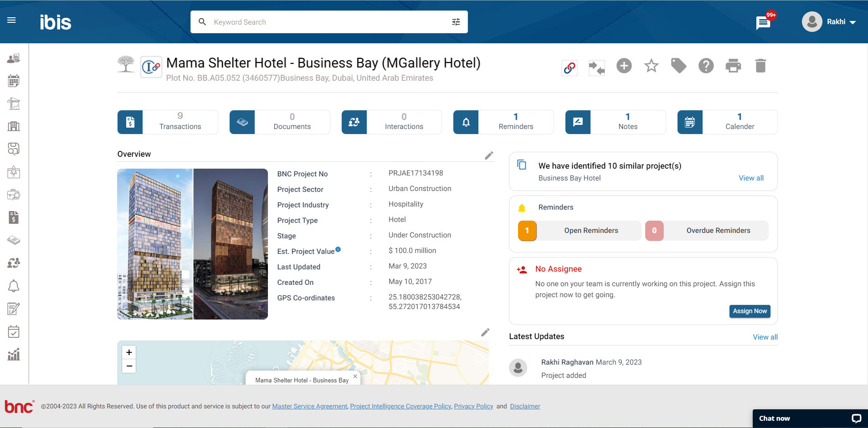This screenshot has width=868, height=428.
Task: Open the notifications bell icon in sidebar
Action: [x=13, y=286]
